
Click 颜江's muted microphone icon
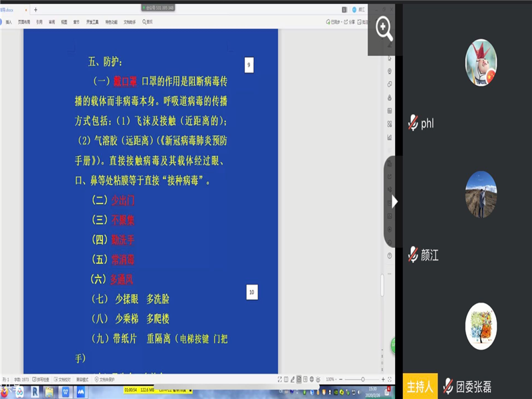click(413, 254)
